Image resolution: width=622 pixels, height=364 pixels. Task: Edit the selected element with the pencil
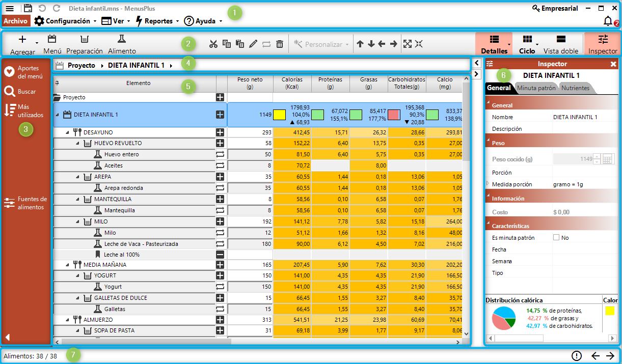(253, 44)
